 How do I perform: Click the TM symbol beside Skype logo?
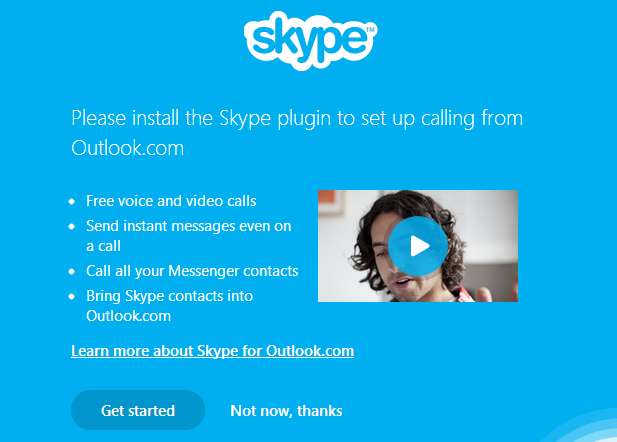coord(370,29)
